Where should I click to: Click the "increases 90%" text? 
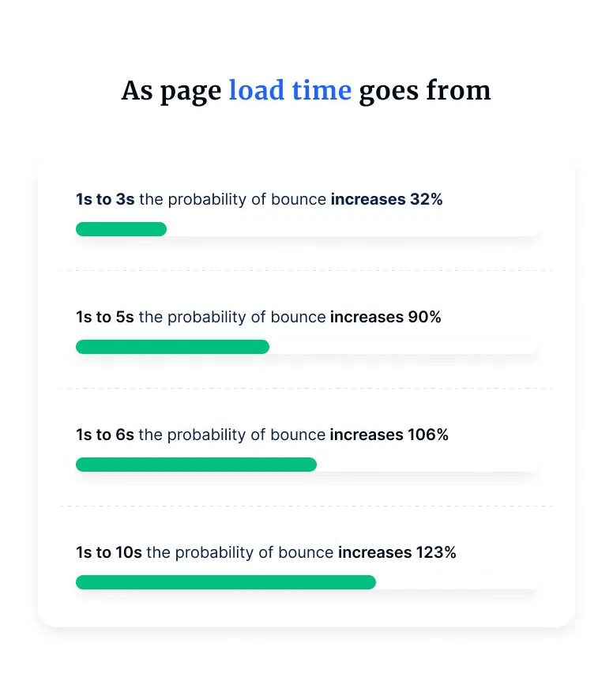click(x=385, y=318)
